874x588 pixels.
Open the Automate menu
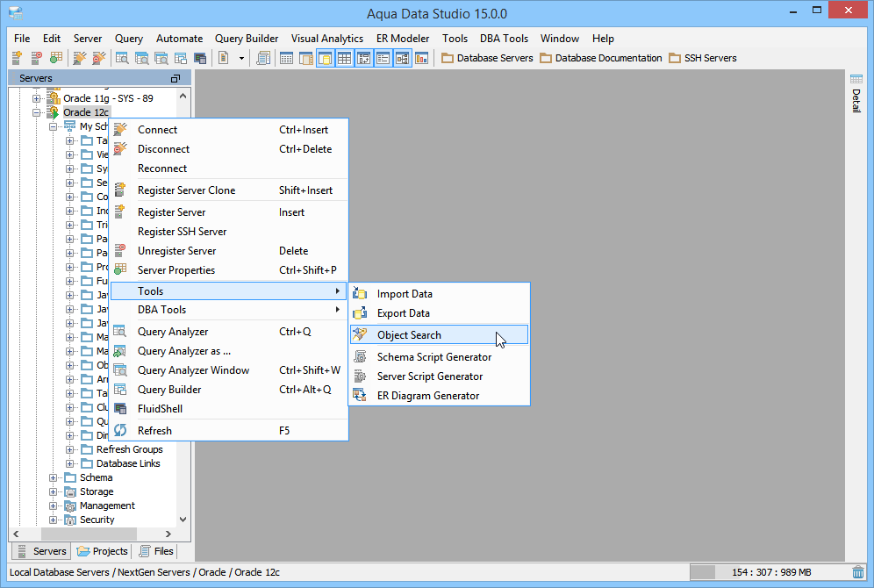coord(180,39)
